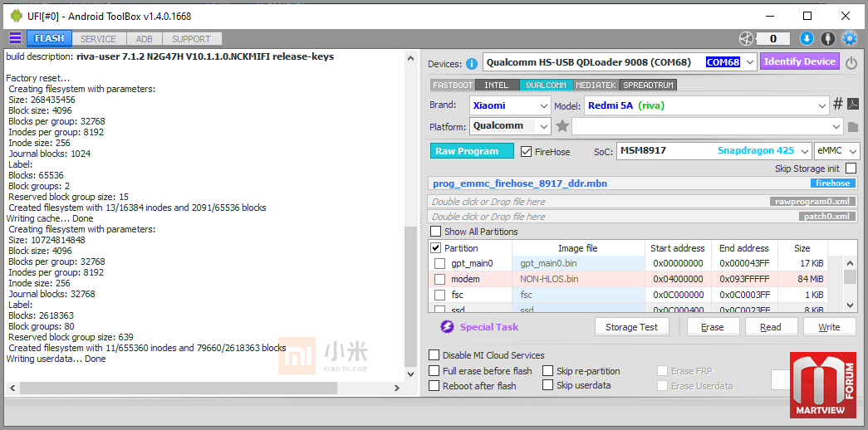Open the PDF document icon
Viewport: 868px width, 430px height.
pos(853,104)
